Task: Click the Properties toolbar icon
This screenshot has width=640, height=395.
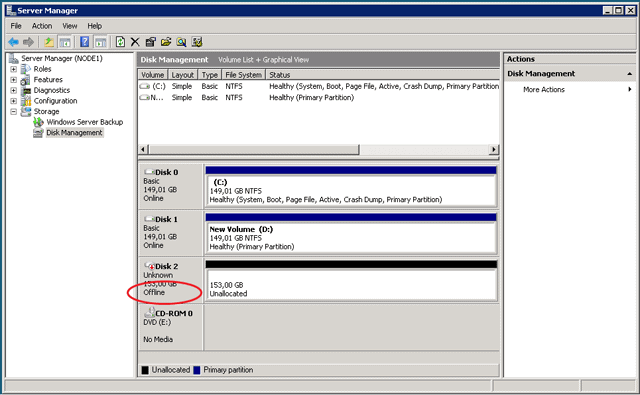Action: point(151,42)
